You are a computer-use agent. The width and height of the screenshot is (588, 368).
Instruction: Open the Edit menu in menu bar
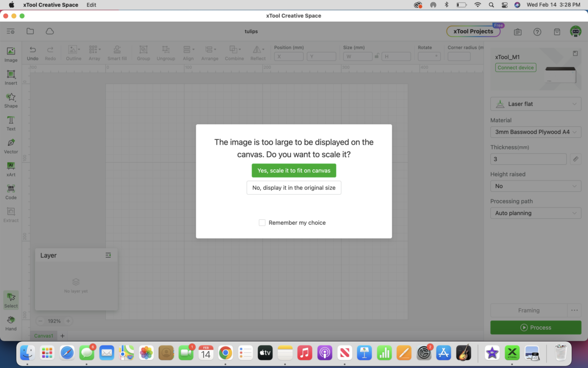pyautogui.click(x=91, y=5)
